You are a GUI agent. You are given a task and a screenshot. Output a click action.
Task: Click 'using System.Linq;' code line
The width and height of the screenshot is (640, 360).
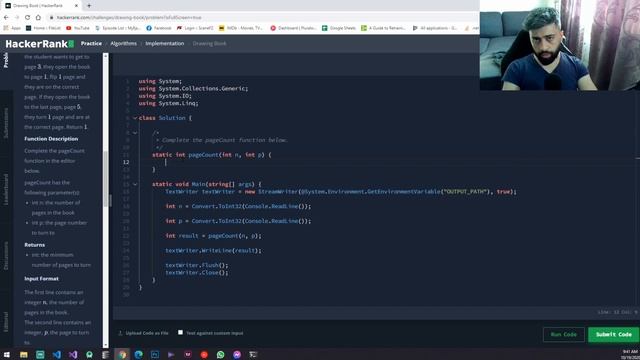point(168,103)
